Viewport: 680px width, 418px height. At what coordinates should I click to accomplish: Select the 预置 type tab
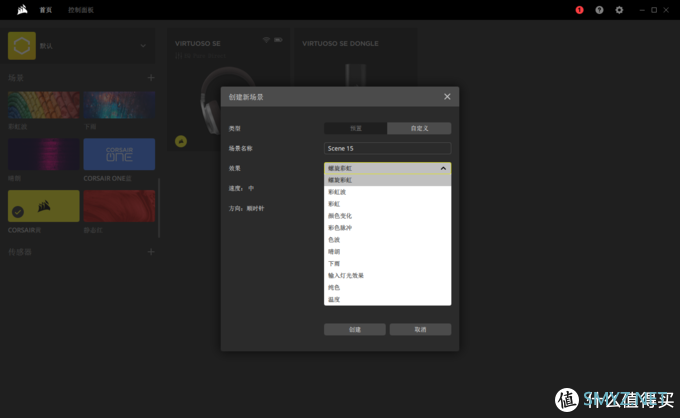pos(356,128)
